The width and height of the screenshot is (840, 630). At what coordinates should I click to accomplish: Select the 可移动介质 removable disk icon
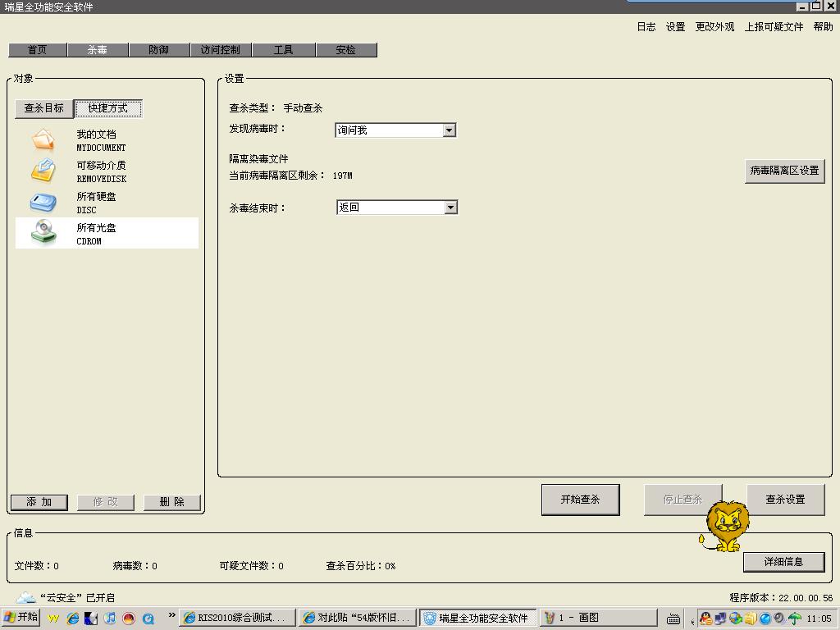click(x=43, y=171)
